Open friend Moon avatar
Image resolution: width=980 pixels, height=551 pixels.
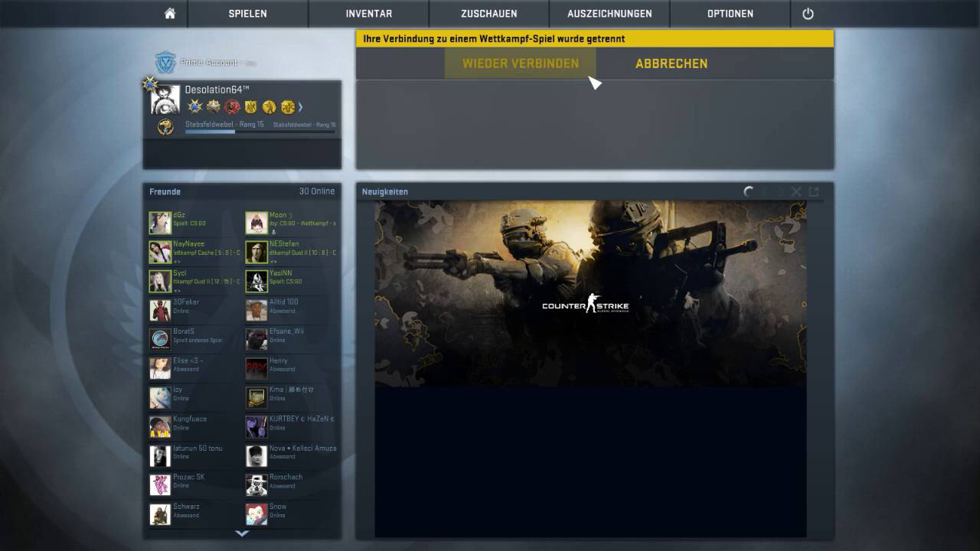(x=256, y=223)
